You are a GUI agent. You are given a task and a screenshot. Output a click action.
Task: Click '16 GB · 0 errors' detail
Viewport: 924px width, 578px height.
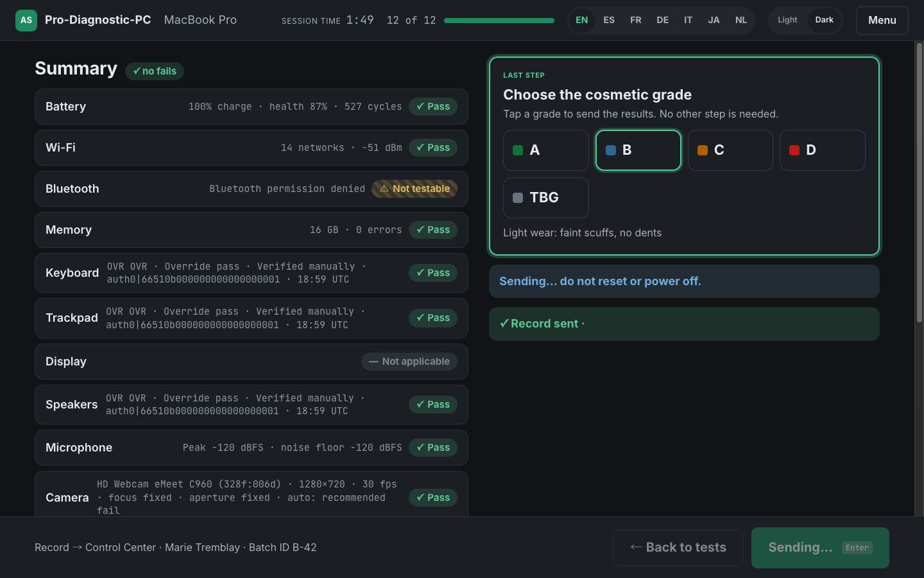tap(356, 230)
